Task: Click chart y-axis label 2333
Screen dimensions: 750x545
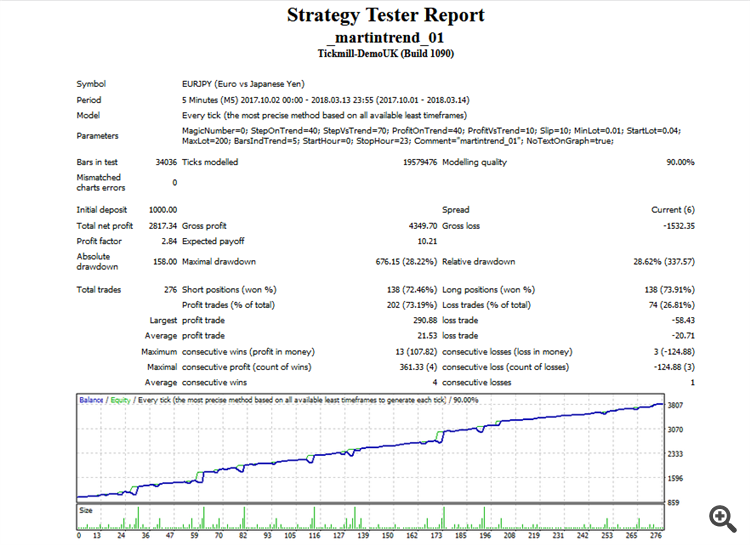Action: tap(675, 454)
